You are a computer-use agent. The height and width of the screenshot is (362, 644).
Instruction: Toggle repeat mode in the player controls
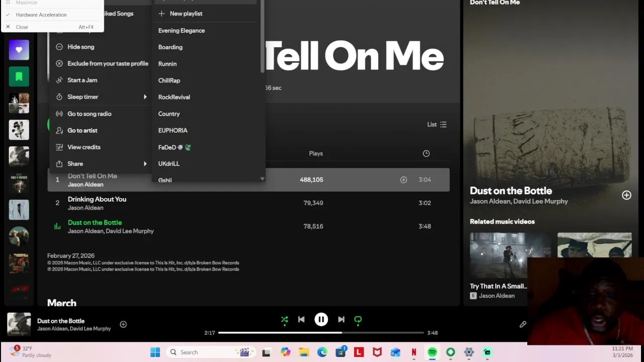coord(358,319)
